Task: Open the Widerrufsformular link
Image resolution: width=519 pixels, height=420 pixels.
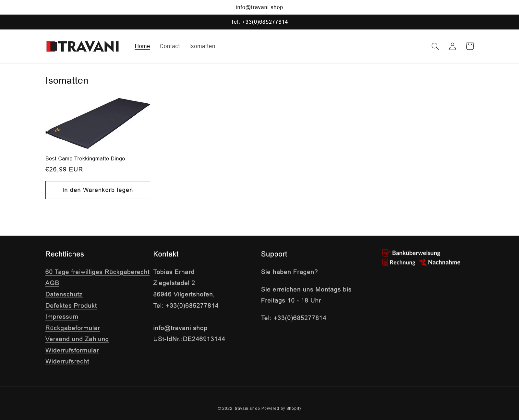Action: click(x=72, y=350)
